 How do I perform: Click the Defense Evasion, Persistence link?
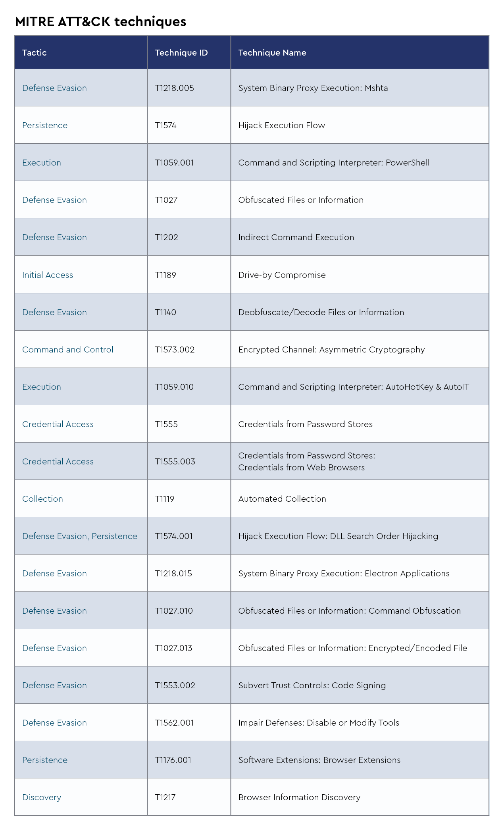pos(79,536)
